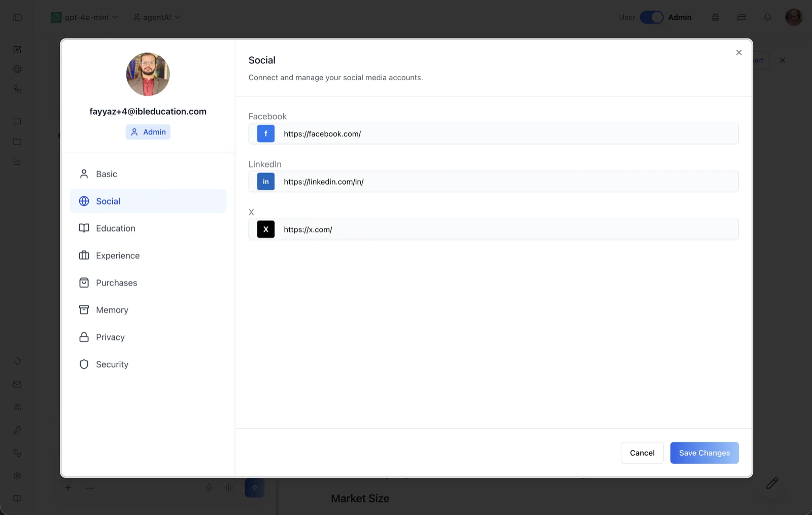
Task: Click the LinkedIn logo icon
Action: [265, 182]
